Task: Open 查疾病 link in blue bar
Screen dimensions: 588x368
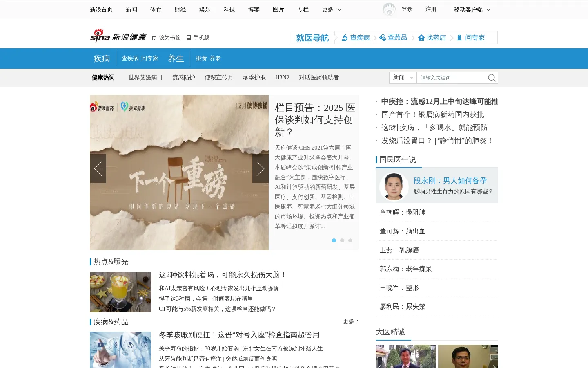Action: click(130, 58)
